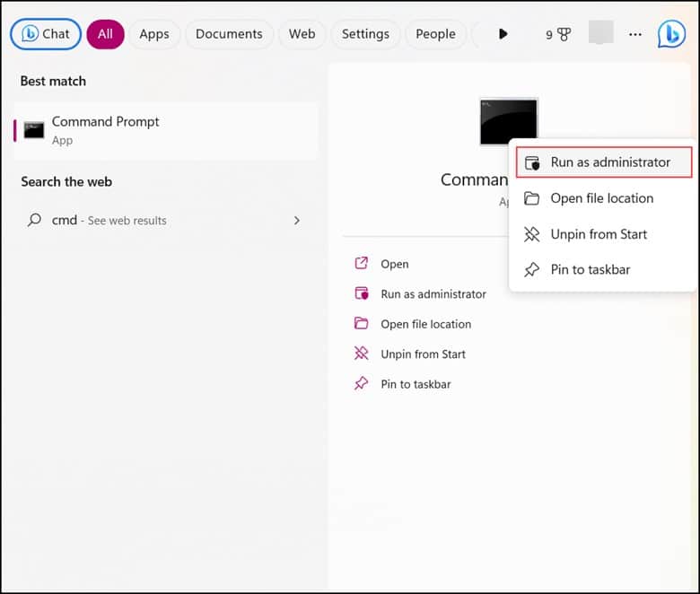Switch to the Web filter
700x594 pixels.
click(x=302, y=34)
